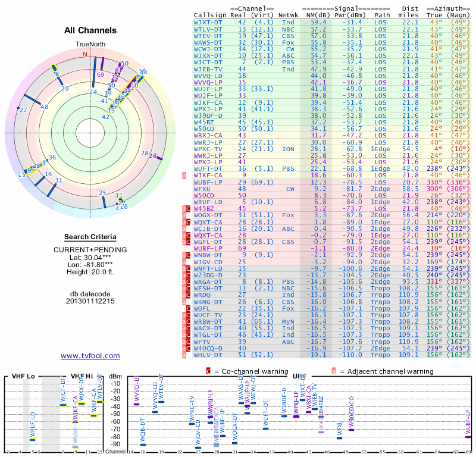
Task: Click the 'a' warning marker on WRDQ row
Action: [x=184, y=295]
